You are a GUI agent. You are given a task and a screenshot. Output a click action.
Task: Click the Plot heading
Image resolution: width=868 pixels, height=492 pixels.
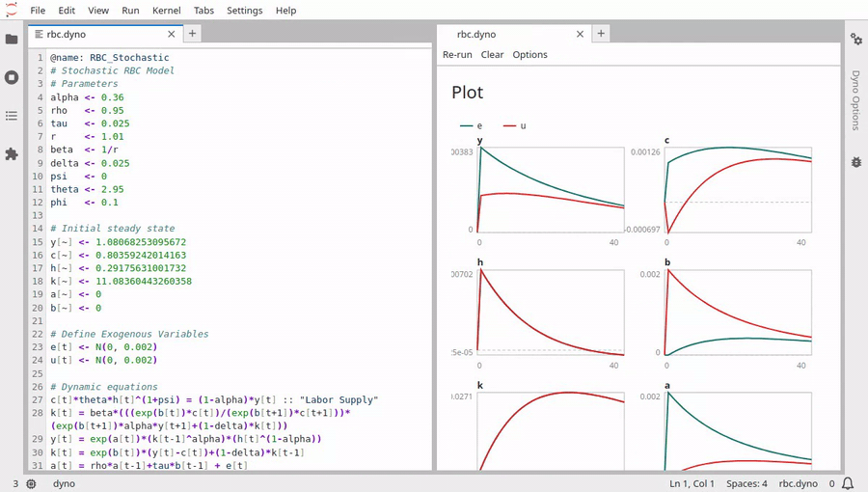tap(467, 93)
